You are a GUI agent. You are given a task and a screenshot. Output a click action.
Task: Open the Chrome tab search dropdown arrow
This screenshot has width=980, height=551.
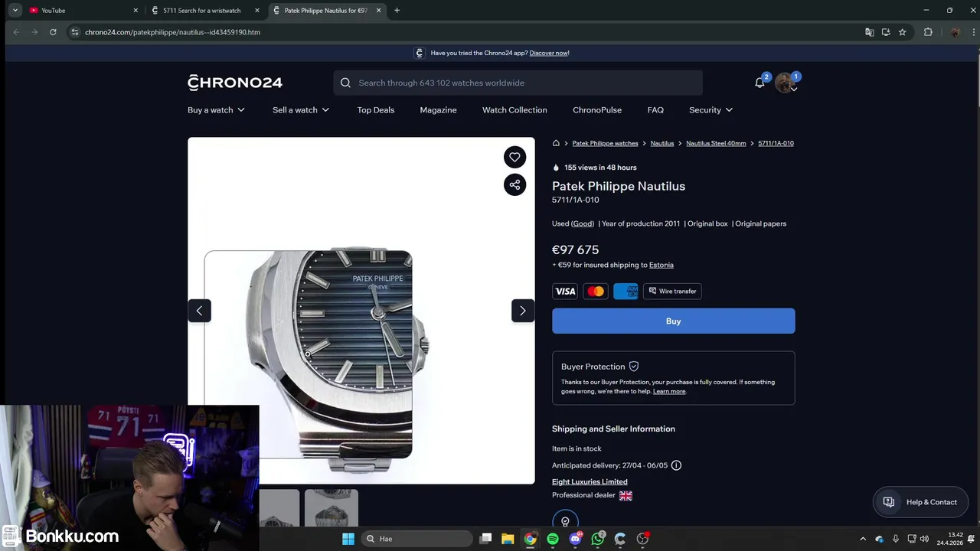pos(15,11)
